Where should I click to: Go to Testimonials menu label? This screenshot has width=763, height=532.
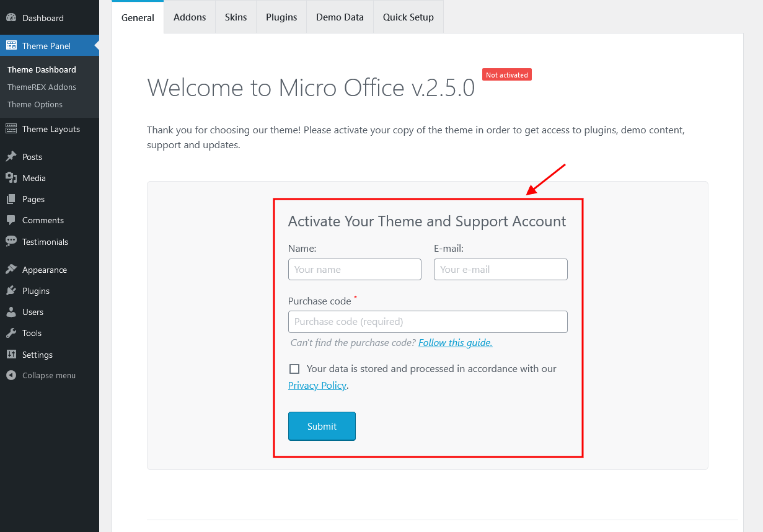45,242
